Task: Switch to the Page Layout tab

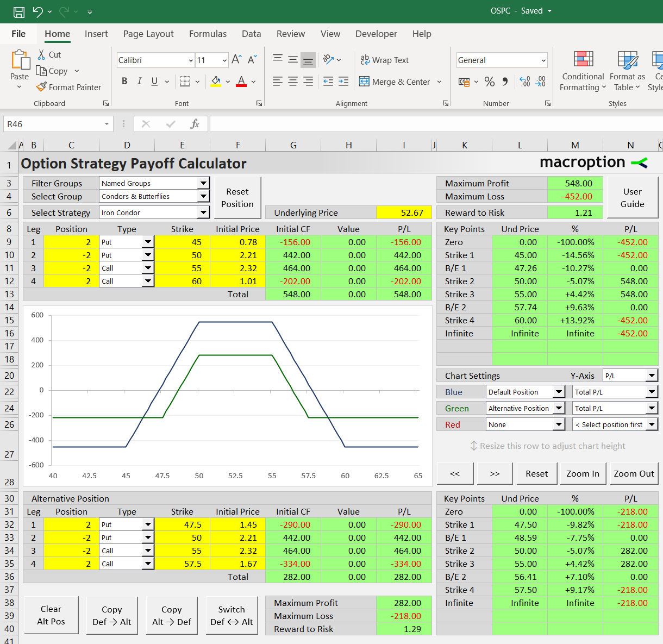Action: point(148,34)
